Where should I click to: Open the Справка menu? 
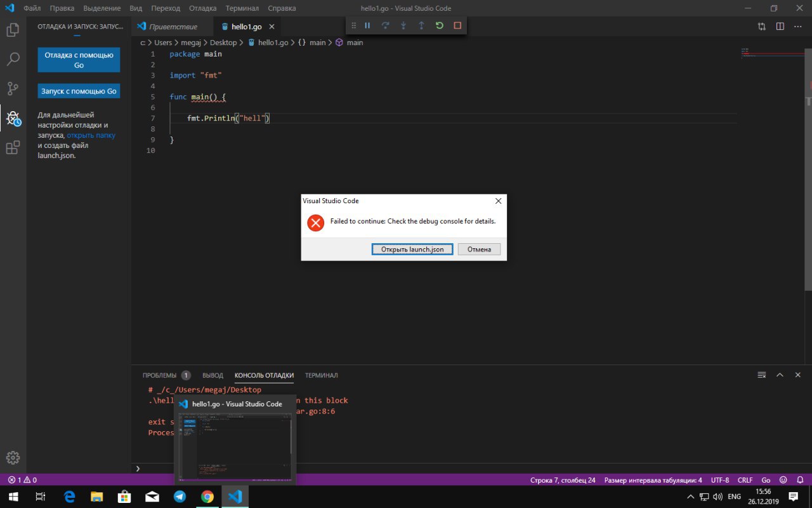point(282,8)
